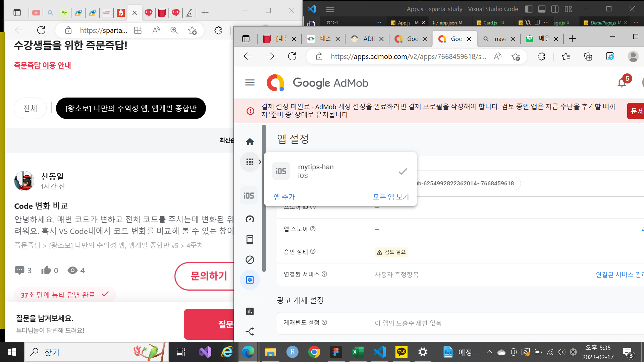The height and width of the screenshot is (362, 644).
Task: Open Visual Studio Code from taskbar
Action: 380,352
